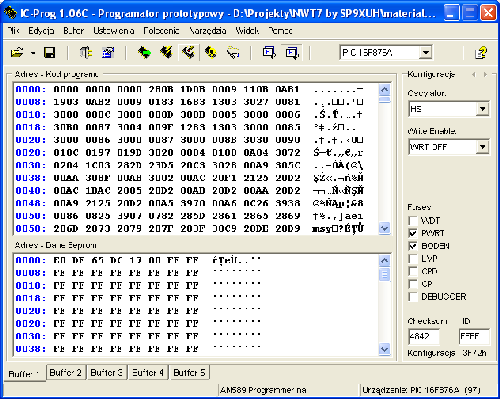
Task: Switch to Buffer 1 tab
Action: point(24,374)
